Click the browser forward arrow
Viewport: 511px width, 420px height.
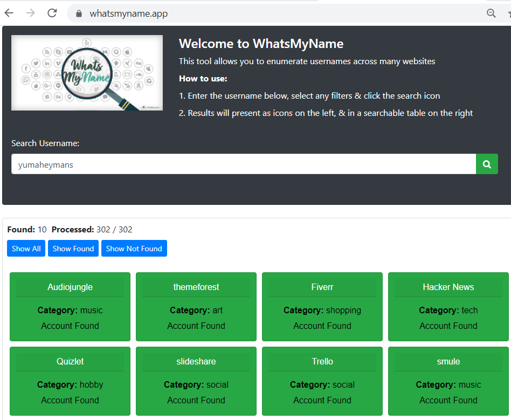[30, 13]
